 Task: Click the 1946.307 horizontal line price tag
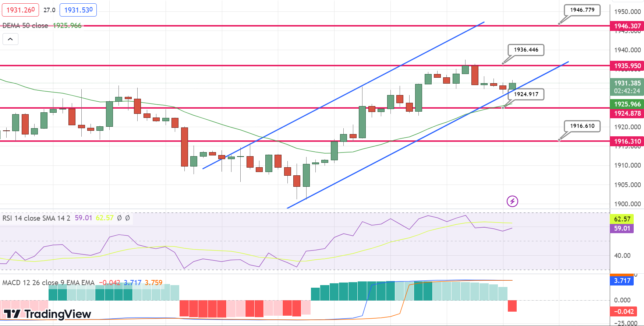[x=627, y=26]
